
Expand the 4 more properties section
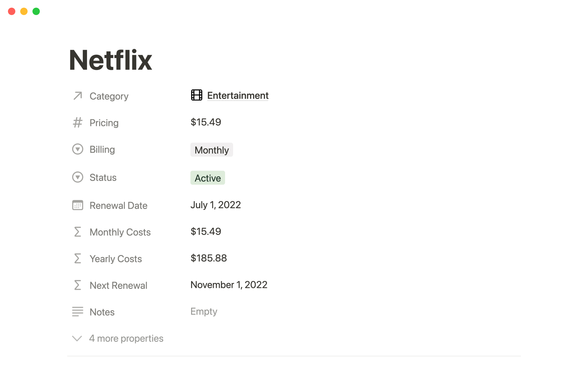click(x=126, y=338)
